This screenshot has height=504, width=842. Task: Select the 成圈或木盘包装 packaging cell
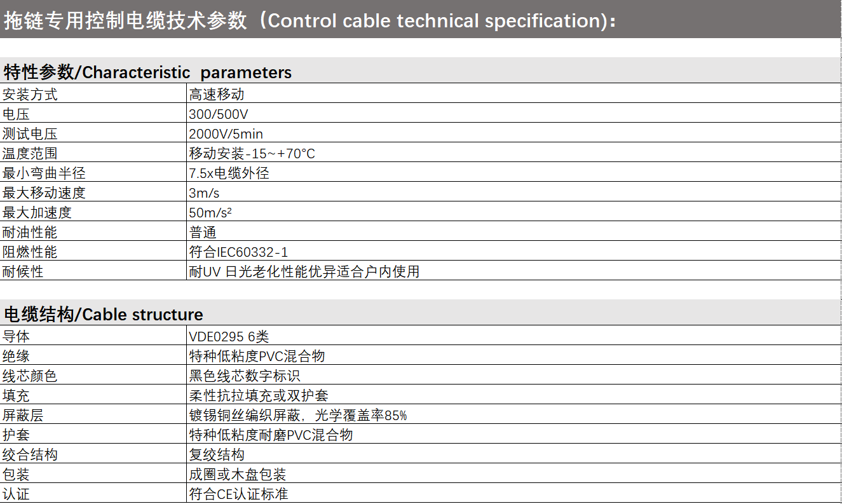[x=238, y=475]
